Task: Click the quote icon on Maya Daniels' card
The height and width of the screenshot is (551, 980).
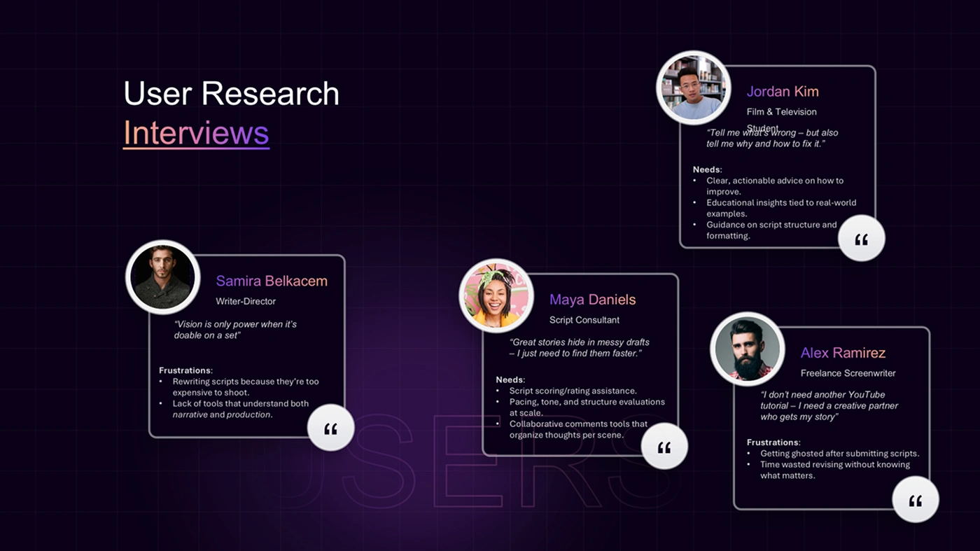Action: click(x=664, y=446)
